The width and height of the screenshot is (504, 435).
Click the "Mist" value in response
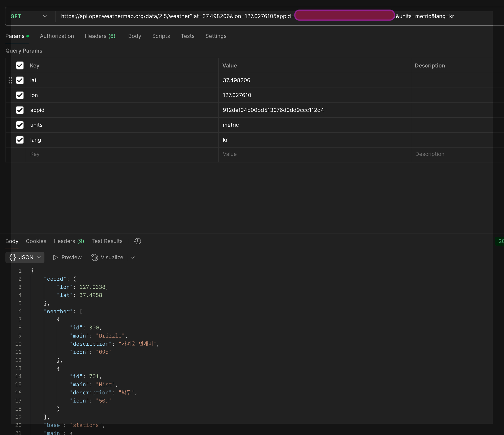[105, 384]
